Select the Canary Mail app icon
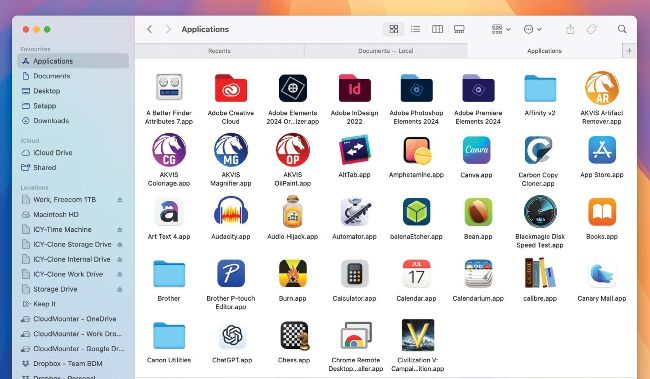 602,274
